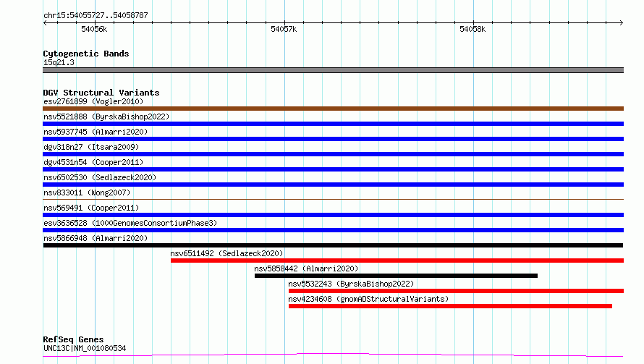Open the UNC13C|NM_001080534 gene label

point(85,348)
